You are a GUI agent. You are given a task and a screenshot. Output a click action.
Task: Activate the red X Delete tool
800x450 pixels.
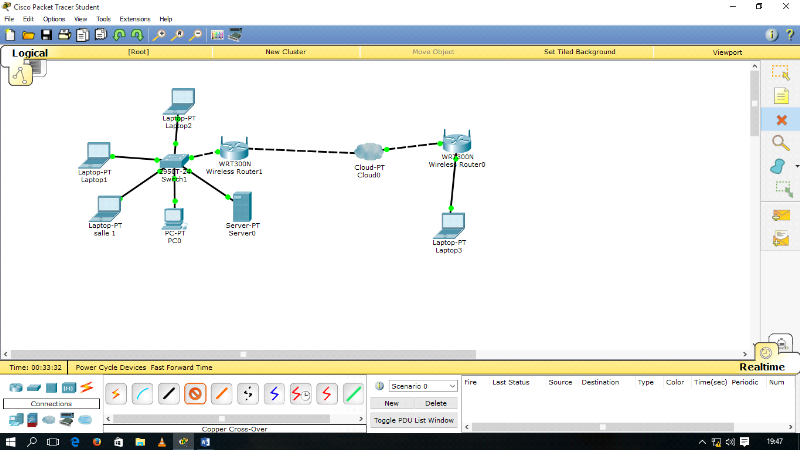click(x=781, y=120)
